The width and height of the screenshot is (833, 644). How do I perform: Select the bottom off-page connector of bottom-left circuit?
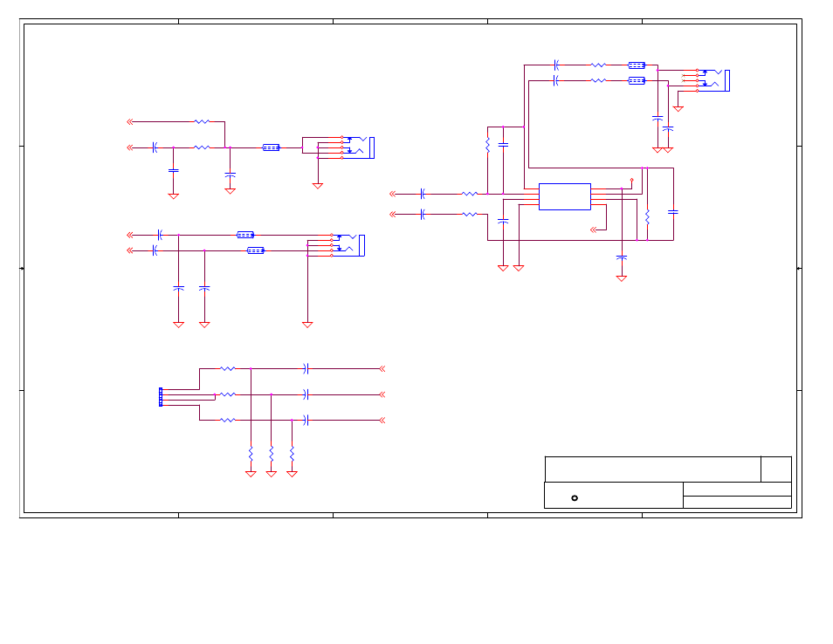(x=382, y=420)
